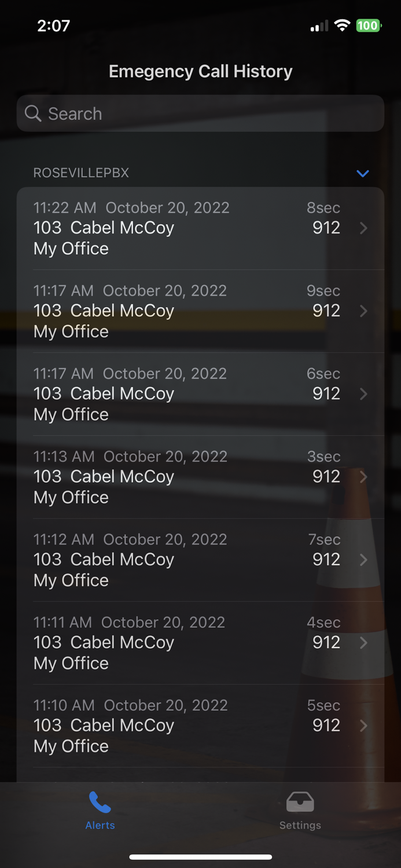The image size is (401, 868).
Task: Open the 11:13 AM Cabel McCoy call entry
Action: (200, 476)
